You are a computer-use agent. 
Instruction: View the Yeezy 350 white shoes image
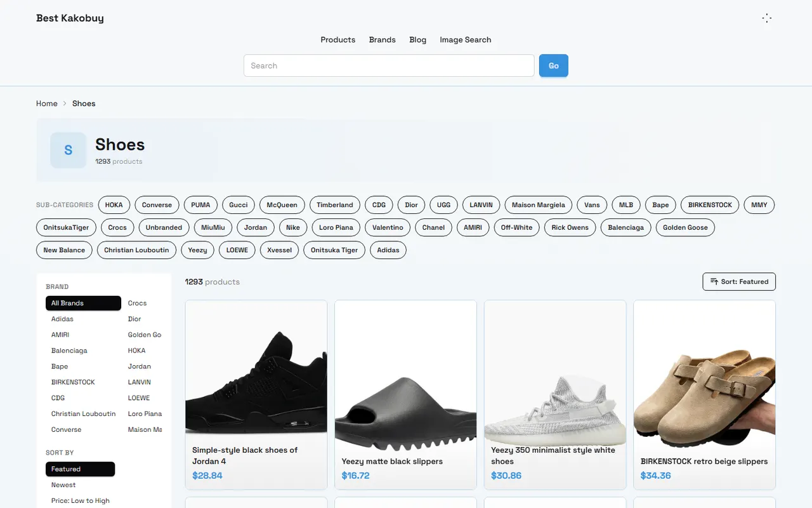click(x=555, y=371)
